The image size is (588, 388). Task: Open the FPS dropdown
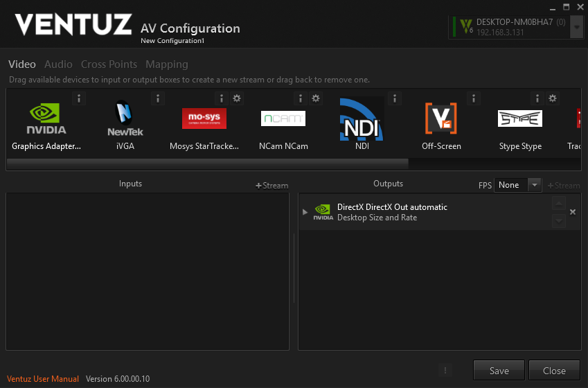pos(534,185)
